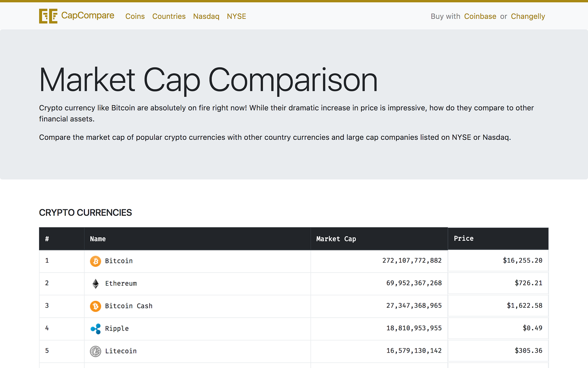Click the Name column header
The width and height of the screenshot is (588, 368).
click(97, 239)
